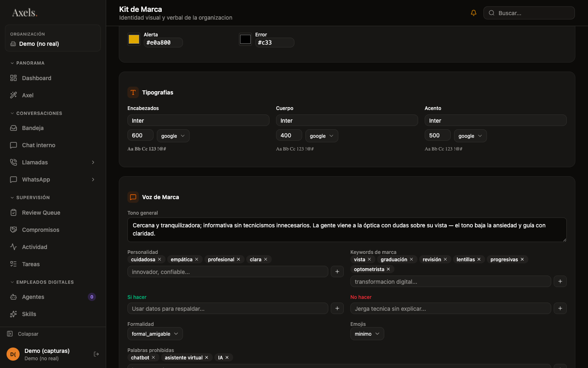Click the Acento font weight 500 field
The image size is (588, 368).
(438, 135)
